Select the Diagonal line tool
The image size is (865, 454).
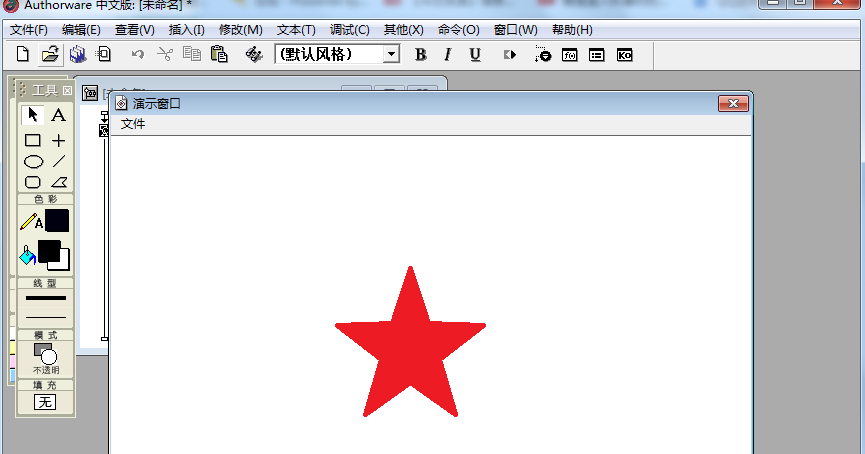[x=59, y=162]
